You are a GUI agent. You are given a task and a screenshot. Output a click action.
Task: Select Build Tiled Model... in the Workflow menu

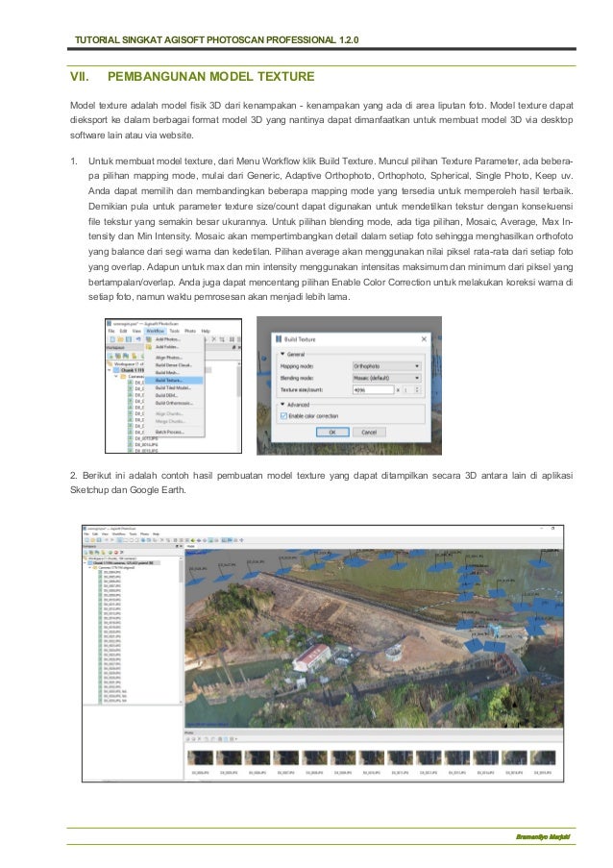coord(173,388)
